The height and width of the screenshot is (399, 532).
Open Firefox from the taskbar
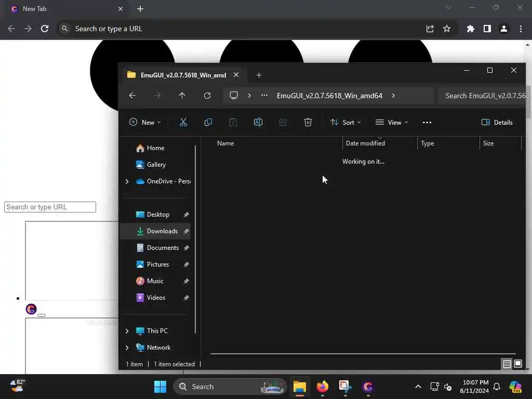point(322,387)
